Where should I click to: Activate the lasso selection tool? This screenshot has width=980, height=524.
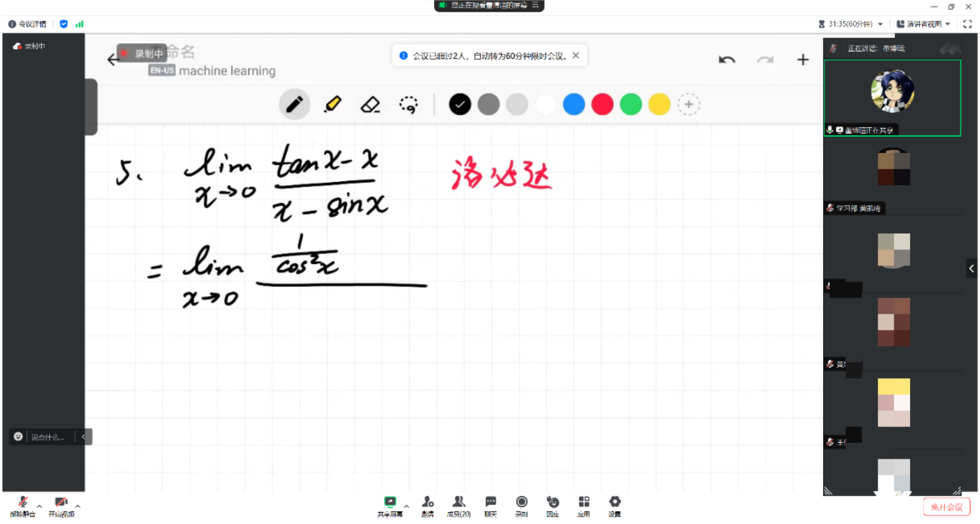(x=408, y=105)
